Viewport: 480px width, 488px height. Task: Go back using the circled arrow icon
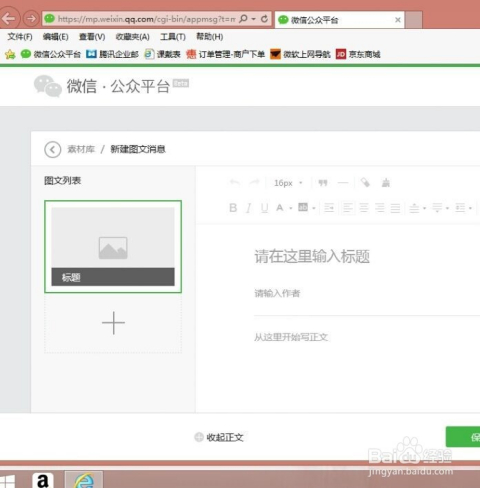[53, 149]
